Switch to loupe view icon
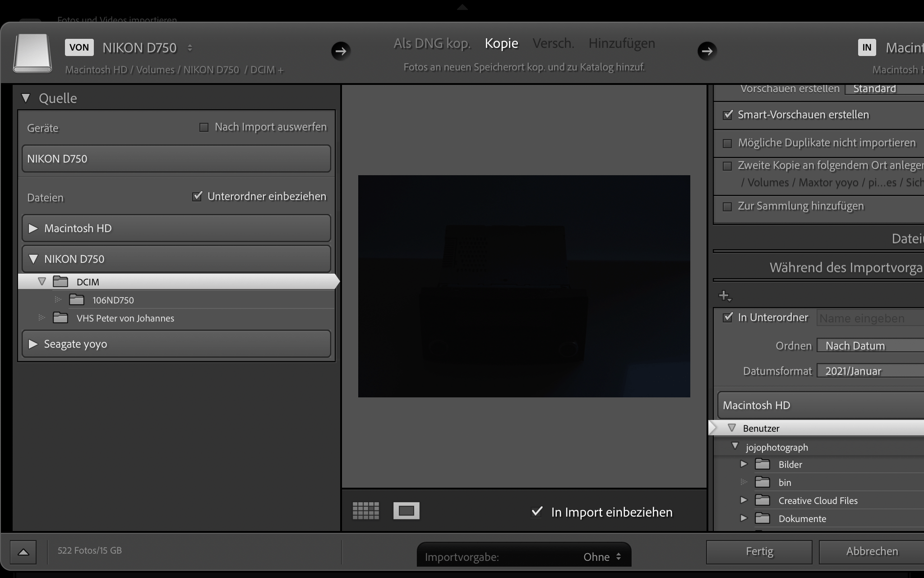 pyautogui.click(x=406, y=511)
